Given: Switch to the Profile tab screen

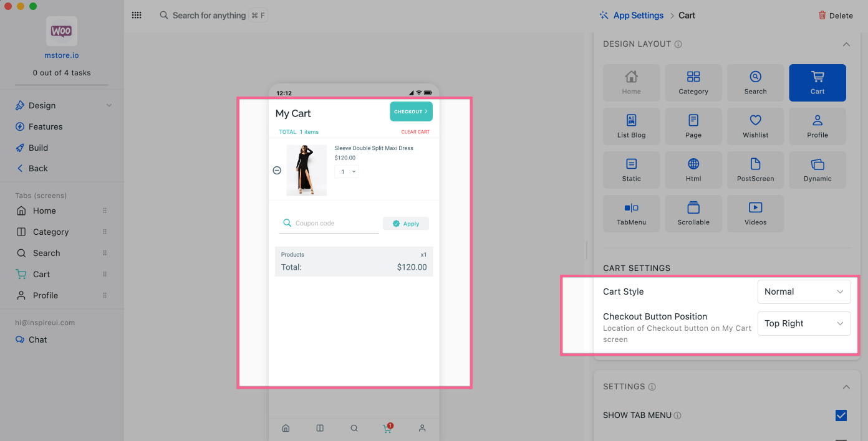Looking at the screenshot, I should 45,295.
